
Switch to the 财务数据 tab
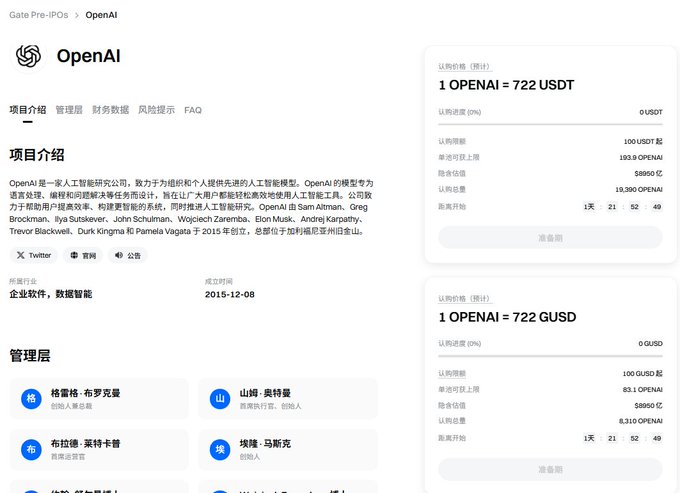pyautogui.click(x=111, y=110)
